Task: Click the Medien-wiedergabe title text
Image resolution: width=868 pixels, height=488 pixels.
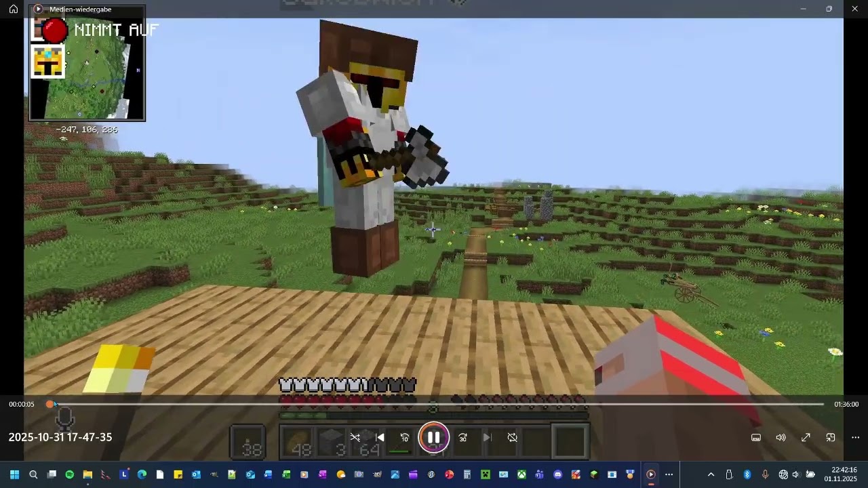Action: (x=80, y=9)
